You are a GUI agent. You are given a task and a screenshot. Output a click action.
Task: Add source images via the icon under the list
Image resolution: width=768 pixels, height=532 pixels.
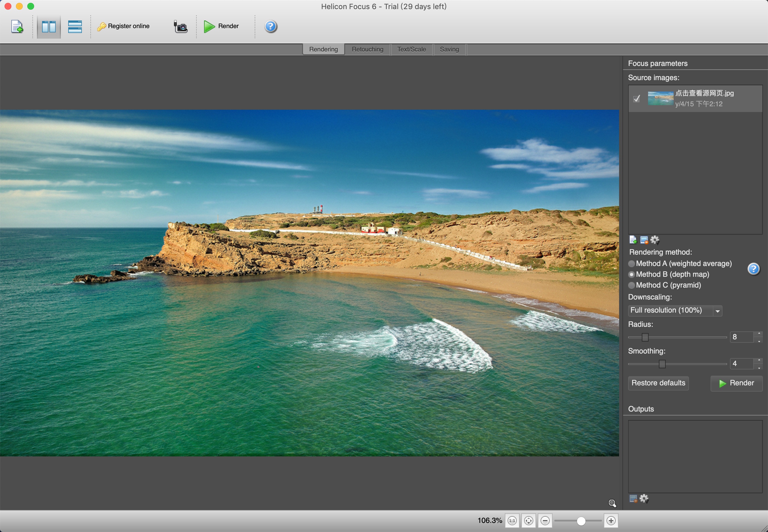tap(633, 240)
